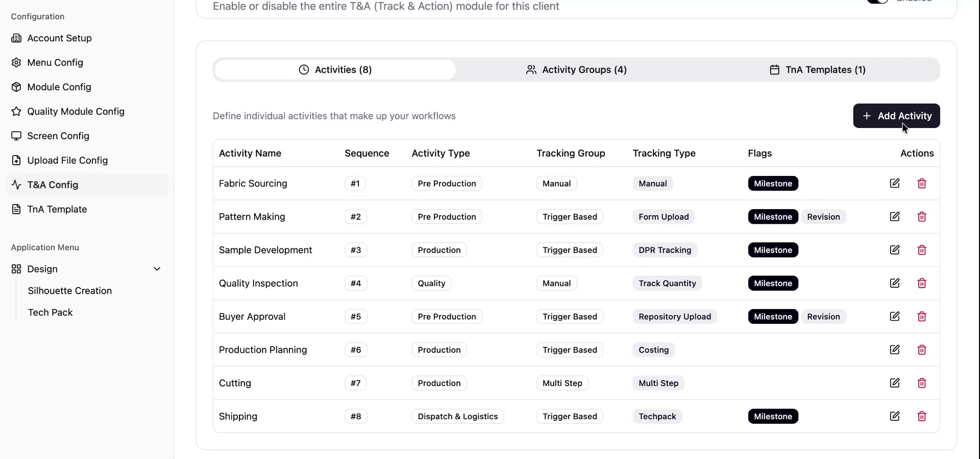Select the edit icon for Fabric Sourcing
980x459 pixels.
click(895, 183)
